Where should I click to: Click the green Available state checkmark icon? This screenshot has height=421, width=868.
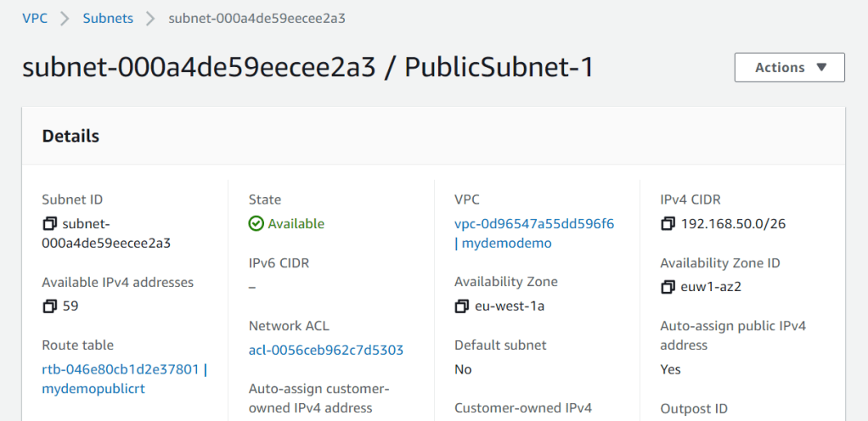click(x=256, y=224)
